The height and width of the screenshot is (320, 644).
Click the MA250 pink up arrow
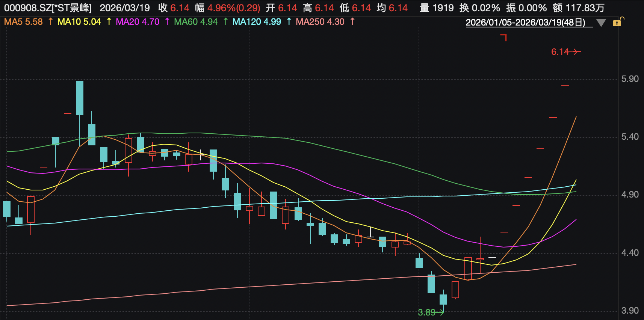pos(352,22)
